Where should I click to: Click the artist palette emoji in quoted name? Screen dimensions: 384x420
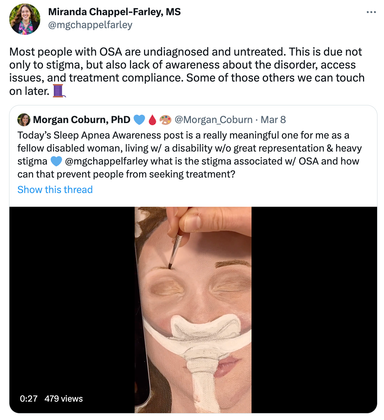pyautogui.click(x=165, y=120)
